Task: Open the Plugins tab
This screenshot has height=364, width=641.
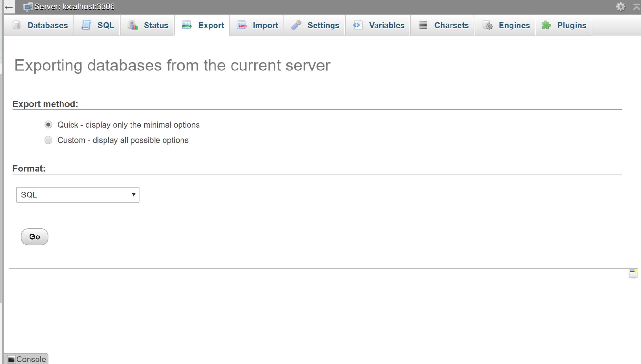Action: 564,25
